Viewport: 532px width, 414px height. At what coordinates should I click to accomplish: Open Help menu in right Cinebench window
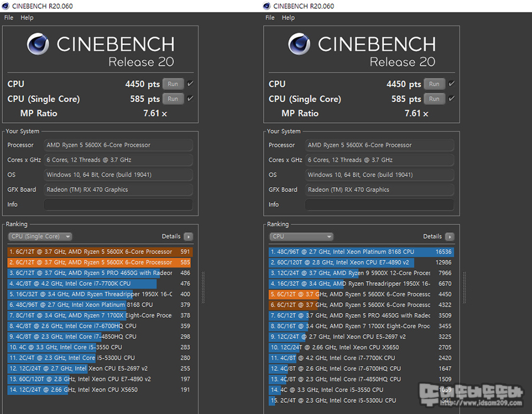point(288,18)
